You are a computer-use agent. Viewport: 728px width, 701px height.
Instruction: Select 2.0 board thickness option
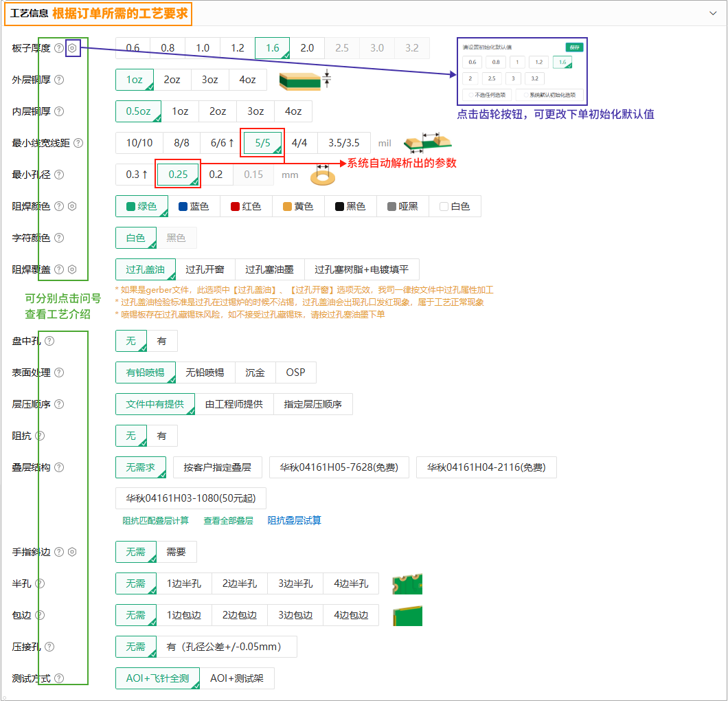click(x=307, y=48)
